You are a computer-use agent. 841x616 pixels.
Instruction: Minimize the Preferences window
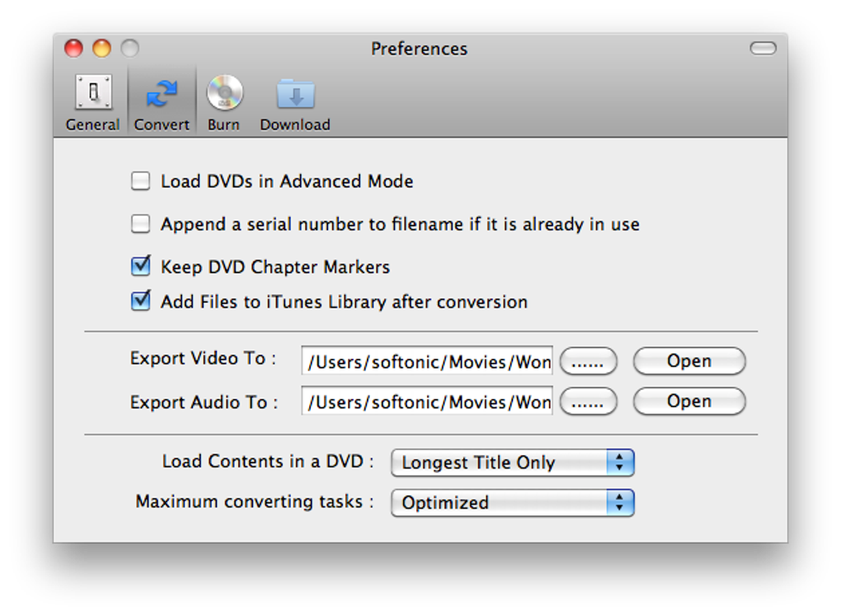pyautogui.click(x=102, y=49)
